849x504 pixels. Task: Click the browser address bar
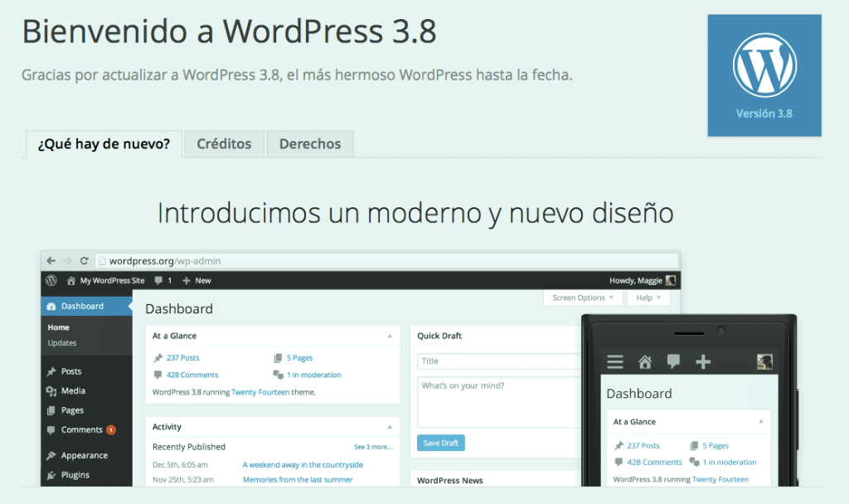pos(386,261)
